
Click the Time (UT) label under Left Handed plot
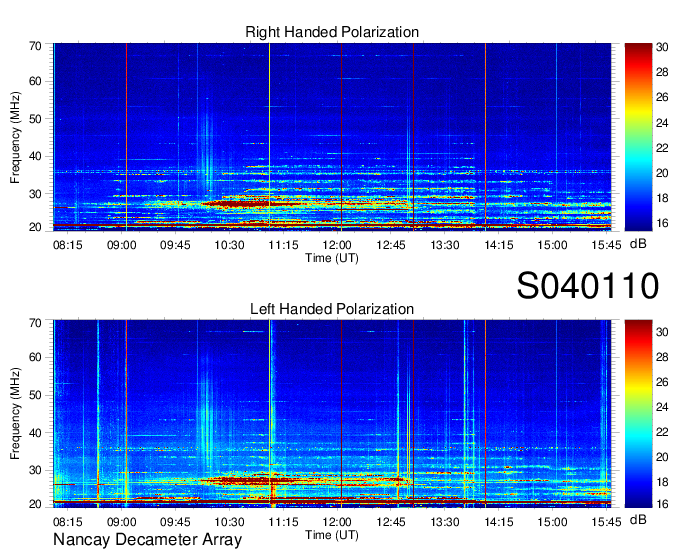click(x=332, y=535)
